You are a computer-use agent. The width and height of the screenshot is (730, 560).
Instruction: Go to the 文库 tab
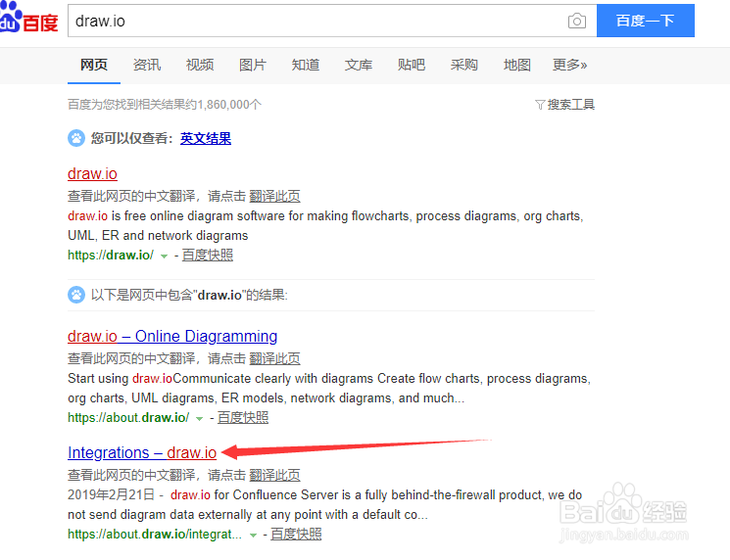[x=359, y=65]
